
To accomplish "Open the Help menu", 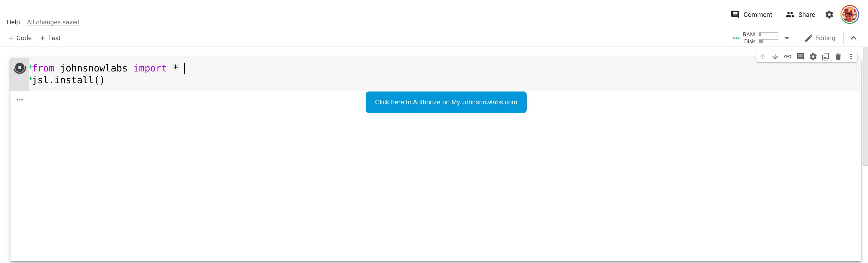I will 13,22.
